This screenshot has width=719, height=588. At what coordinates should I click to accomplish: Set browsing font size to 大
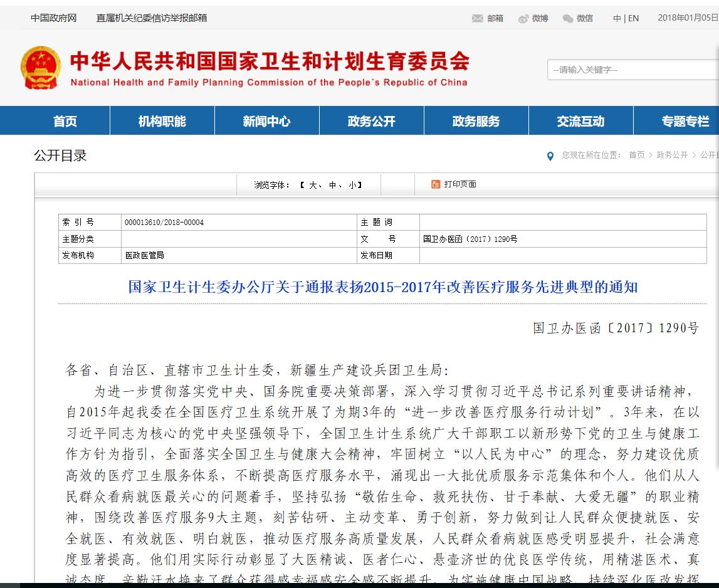tap(313, 185)
